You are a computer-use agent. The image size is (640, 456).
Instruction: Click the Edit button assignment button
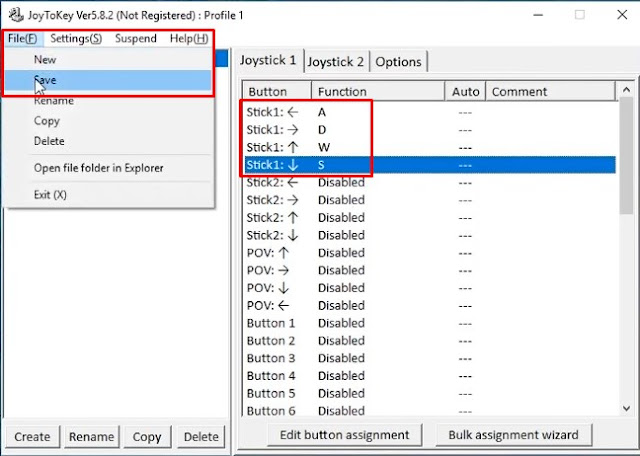pos(344,435)
